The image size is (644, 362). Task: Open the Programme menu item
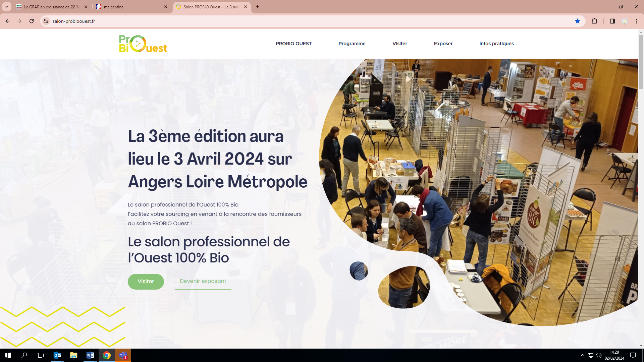[x=352, y=44]
